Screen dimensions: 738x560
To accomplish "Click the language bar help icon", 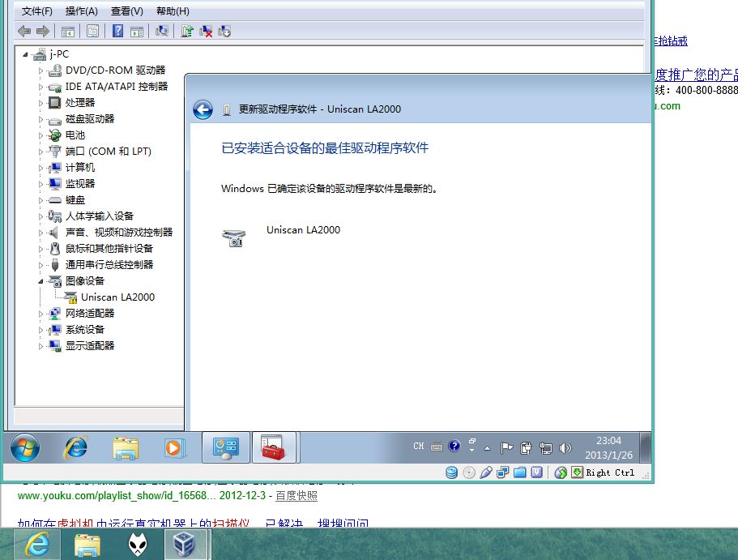I will pyautogui.click(x=454, y=446).
